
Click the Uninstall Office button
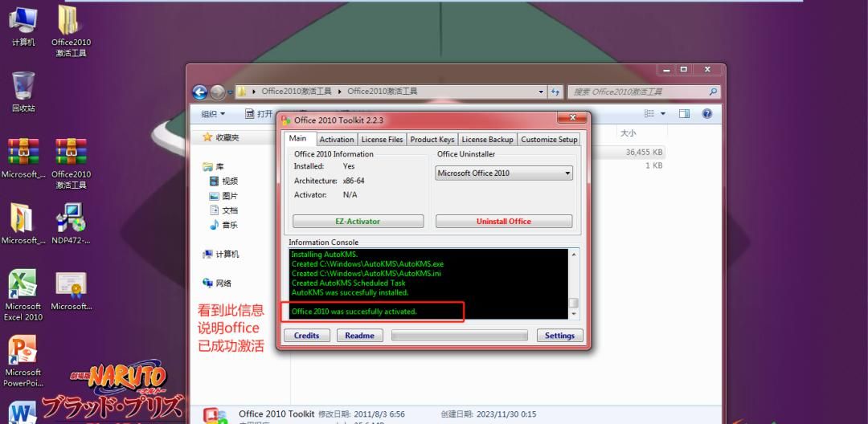(504, 221)
